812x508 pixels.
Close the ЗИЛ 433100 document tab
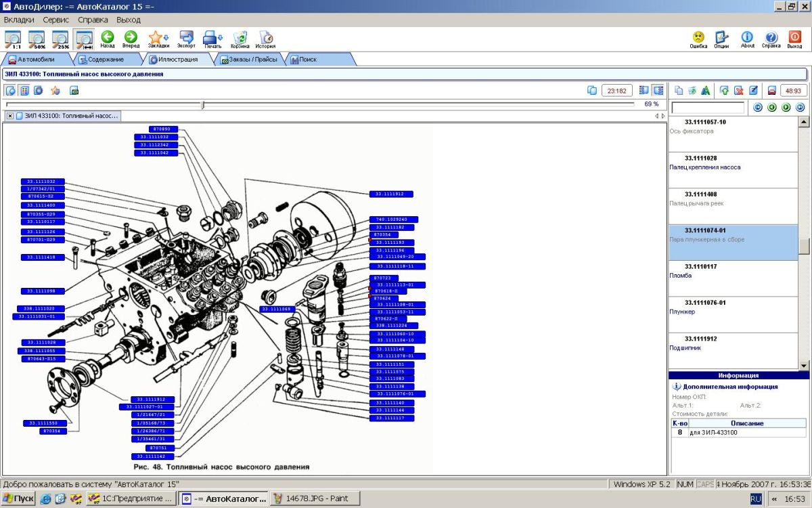(x=9, y=116)
